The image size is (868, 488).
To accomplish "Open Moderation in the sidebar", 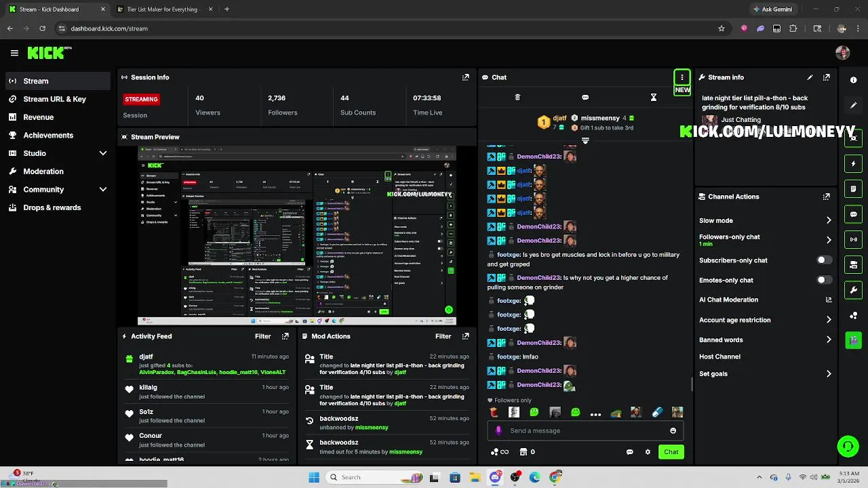I will [58, 171].
